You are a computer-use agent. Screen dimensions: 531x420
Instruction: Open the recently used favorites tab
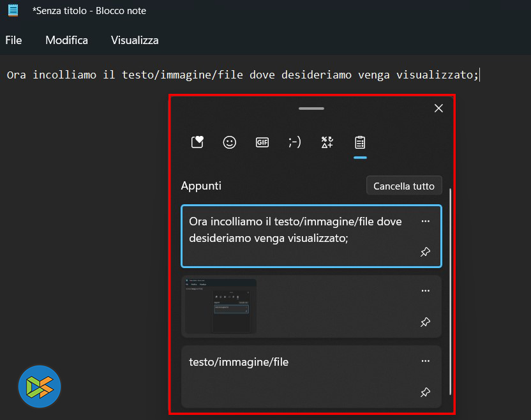pyautogui.click(x=197, y=142)
